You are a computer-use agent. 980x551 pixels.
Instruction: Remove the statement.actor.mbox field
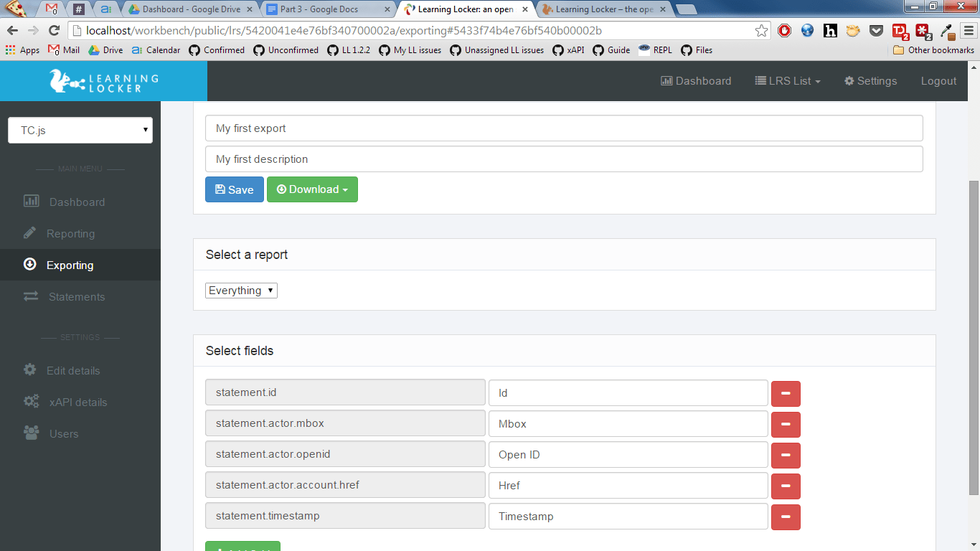786,425
